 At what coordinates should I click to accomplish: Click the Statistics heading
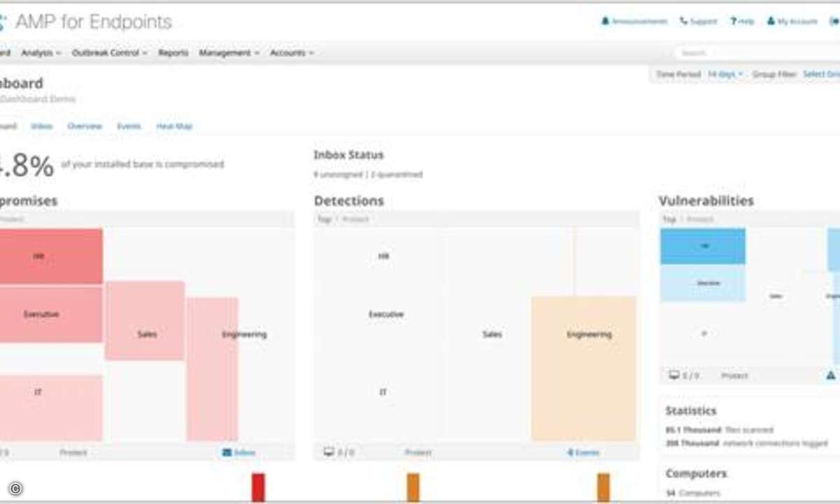coord(691,411)
